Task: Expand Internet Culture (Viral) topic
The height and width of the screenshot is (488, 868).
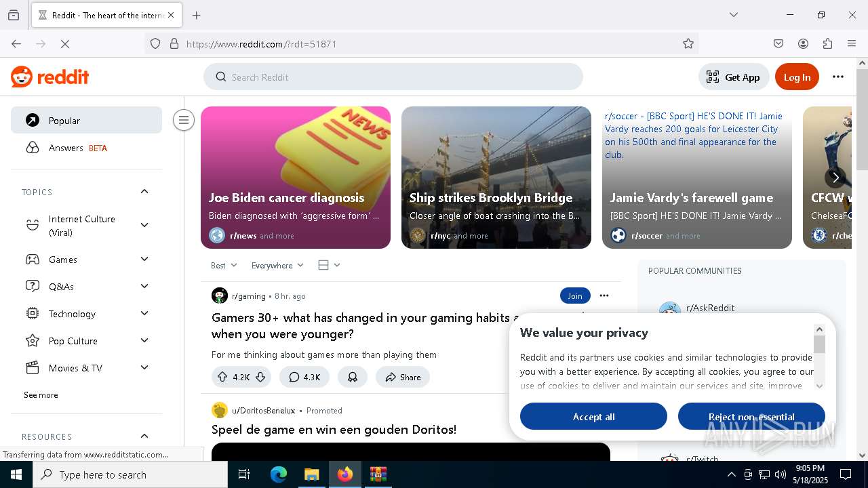Action: [x=86, y=226]
